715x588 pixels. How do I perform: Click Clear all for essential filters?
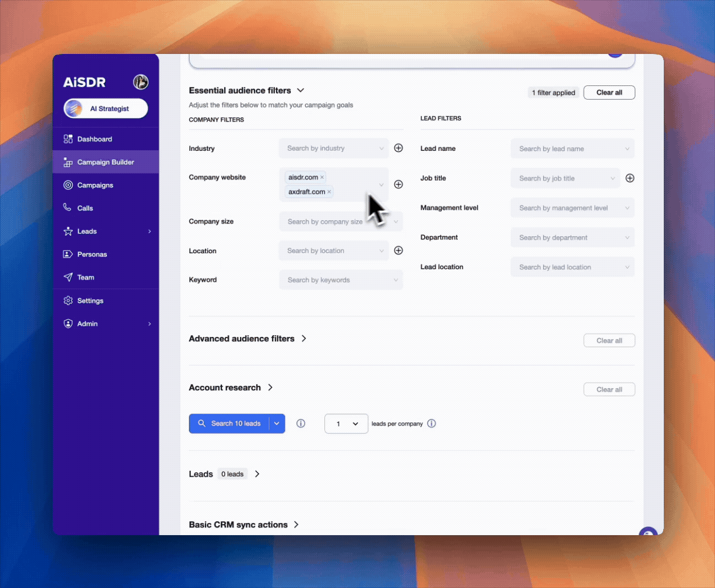609,92
